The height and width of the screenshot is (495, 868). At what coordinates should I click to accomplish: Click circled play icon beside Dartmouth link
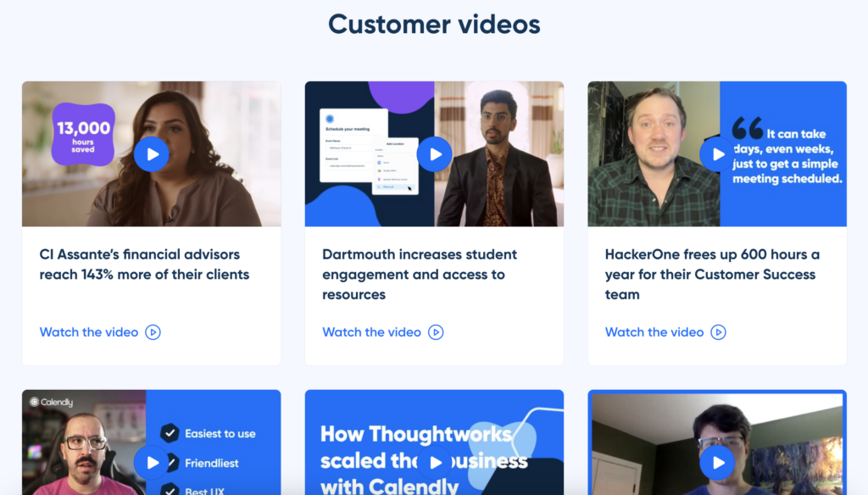point(436,332)
